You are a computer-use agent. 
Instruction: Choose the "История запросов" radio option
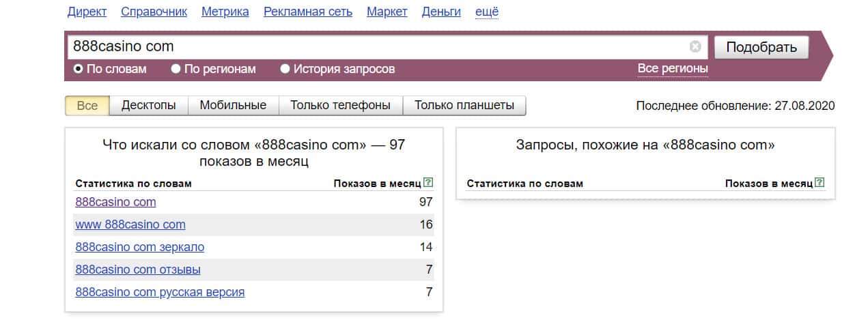pyautogui.click(x=285, y=69)
